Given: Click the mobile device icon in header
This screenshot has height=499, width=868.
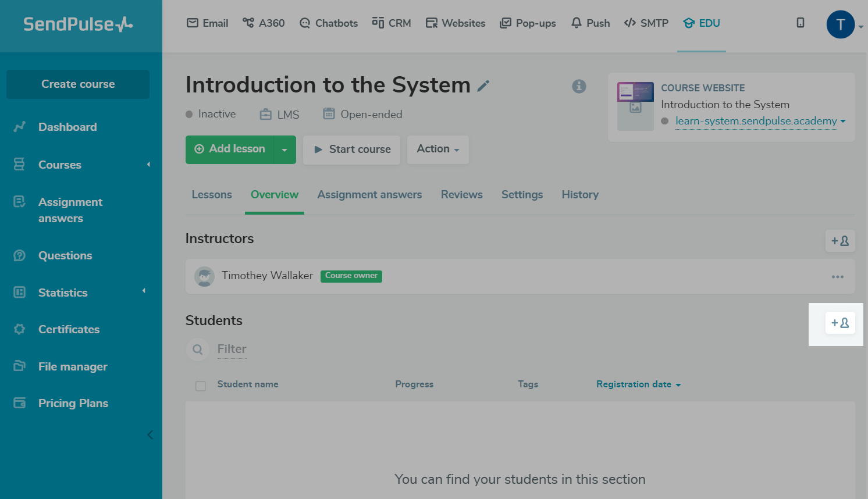Looking at the screenshot, I should pyautogui.click(x=801, y=23).
